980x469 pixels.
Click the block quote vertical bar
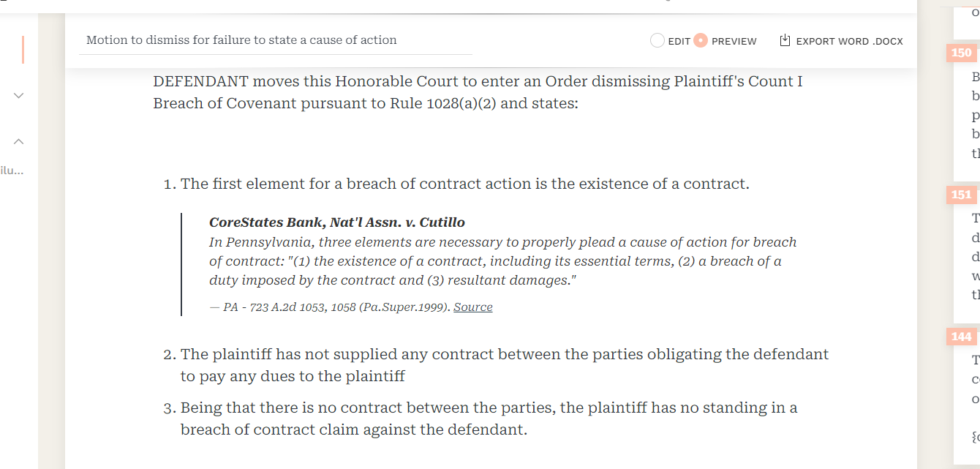181,264
